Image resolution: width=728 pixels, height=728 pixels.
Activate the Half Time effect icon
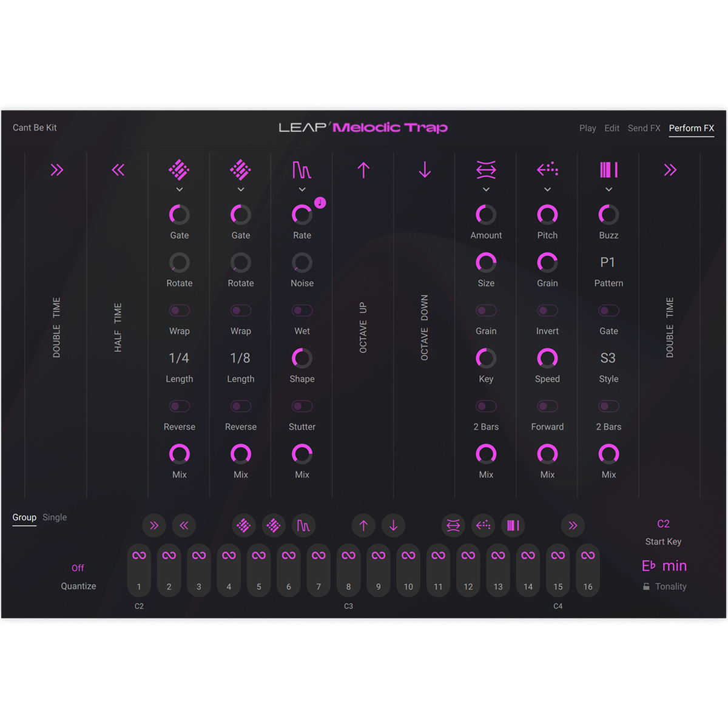tap(118, 170)
